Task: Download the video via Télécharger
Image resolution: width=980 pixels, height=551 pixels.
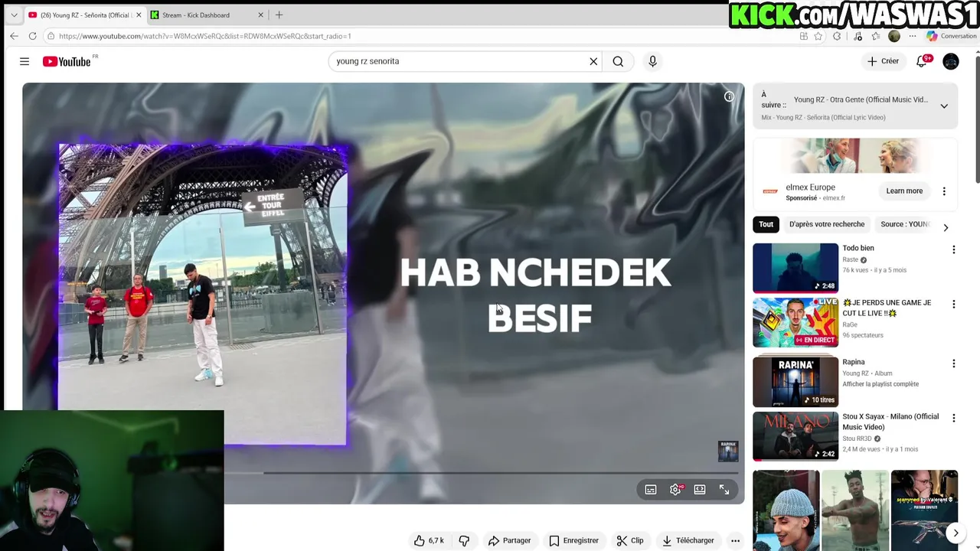Action: 688,540
